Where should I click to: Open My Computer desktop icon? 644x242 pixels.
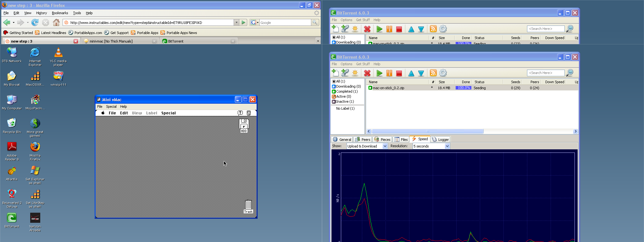pos(12,102)
